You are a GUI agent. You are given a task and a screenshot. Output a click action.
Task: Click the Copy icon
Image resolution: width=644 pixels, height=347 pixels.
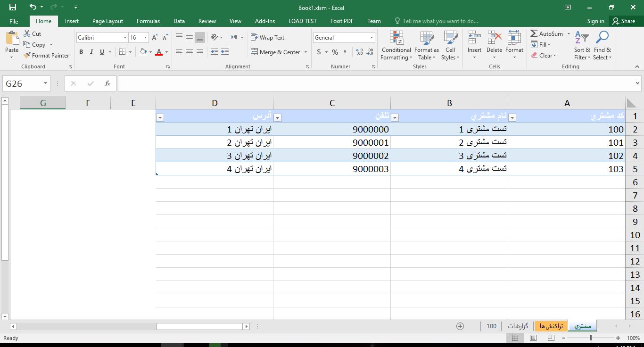(x=27, y=45)
